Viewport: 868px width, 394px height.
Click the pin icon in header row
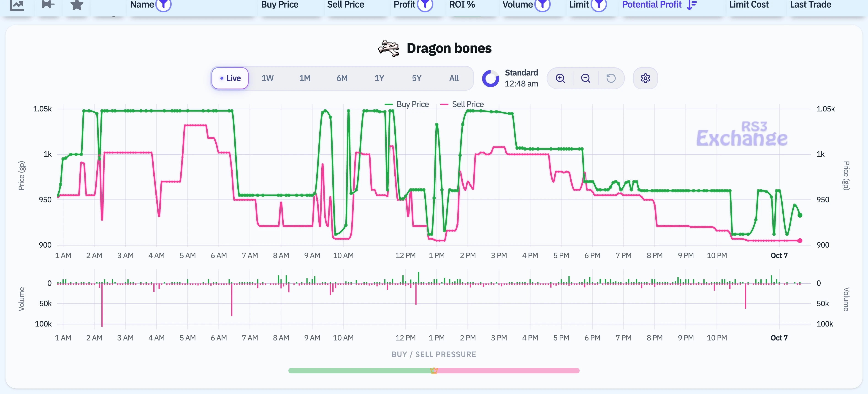pos(48,4)
